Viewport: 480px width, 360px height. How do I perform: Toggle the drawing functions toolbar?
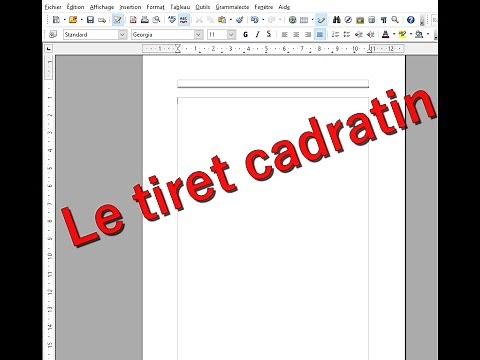pyautogui.click(x=321, y=20)
